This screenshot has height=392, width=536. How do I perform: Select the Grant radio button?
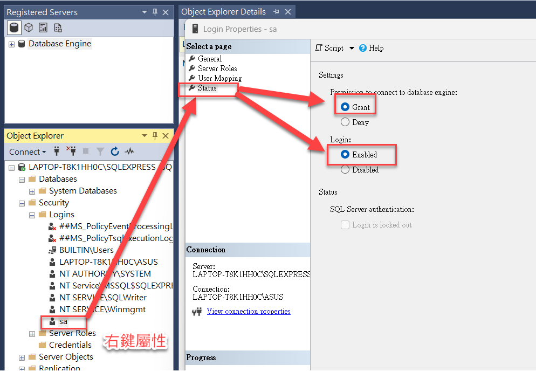tap(345, 107)
